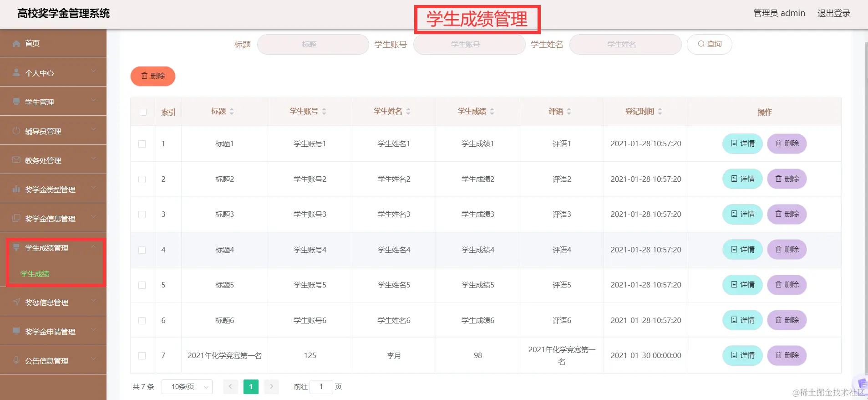Go to next page arrow

pyautogui.click(x=271, y=387)
